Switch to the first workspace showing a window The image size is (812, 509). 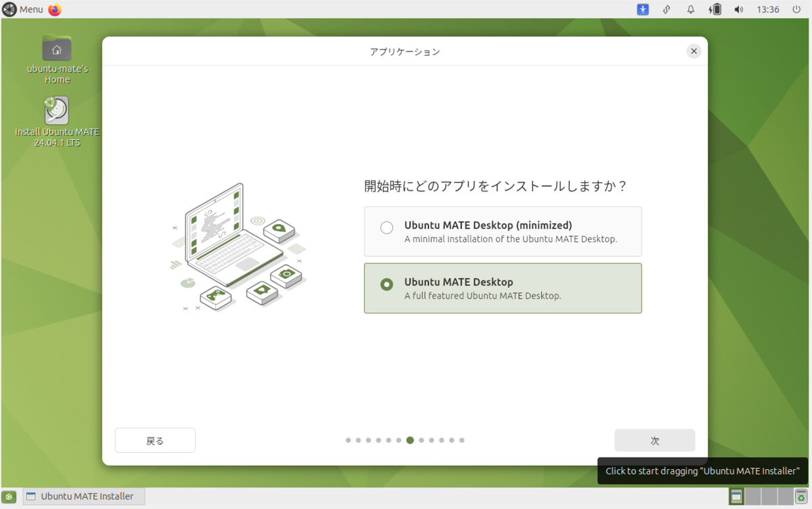[x=736, y=497]
